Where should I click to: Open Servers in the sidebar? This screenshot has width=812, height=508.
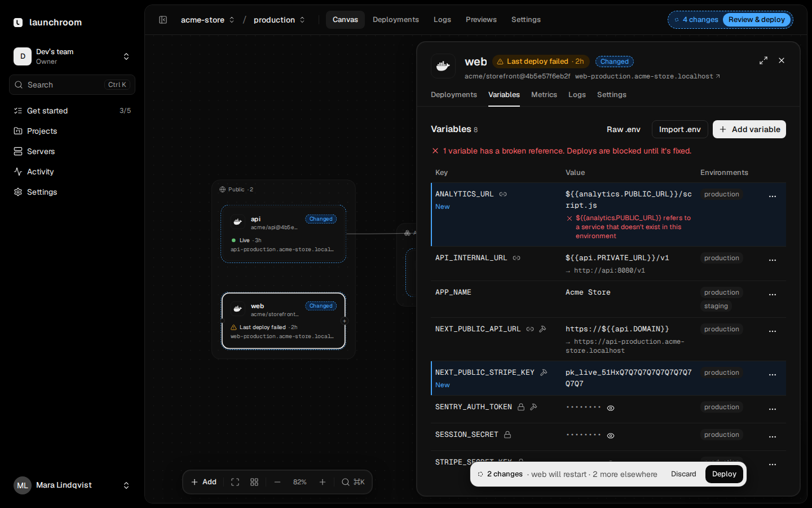click(72, 151)
